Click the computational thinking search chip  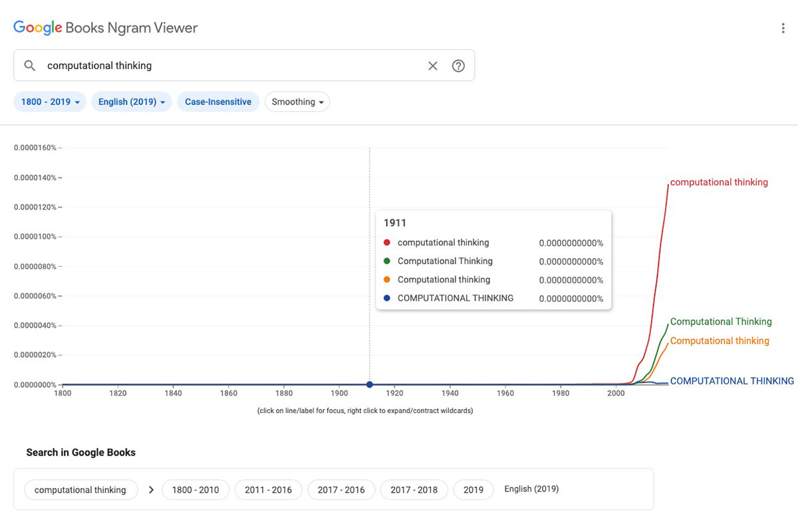(80, 490)
